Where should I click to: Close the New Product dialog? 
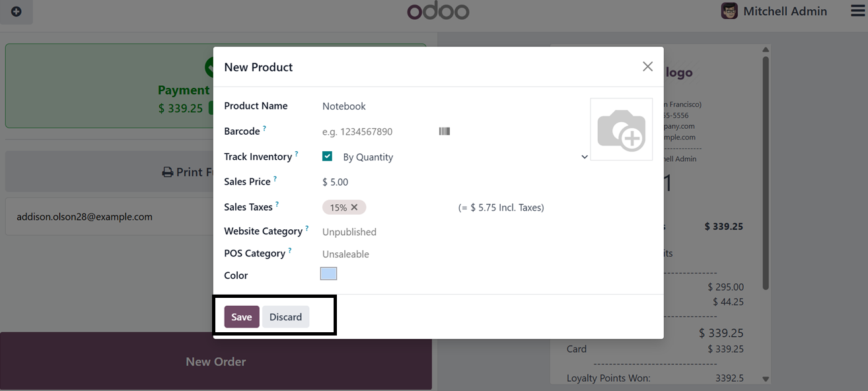click(647, 67)
